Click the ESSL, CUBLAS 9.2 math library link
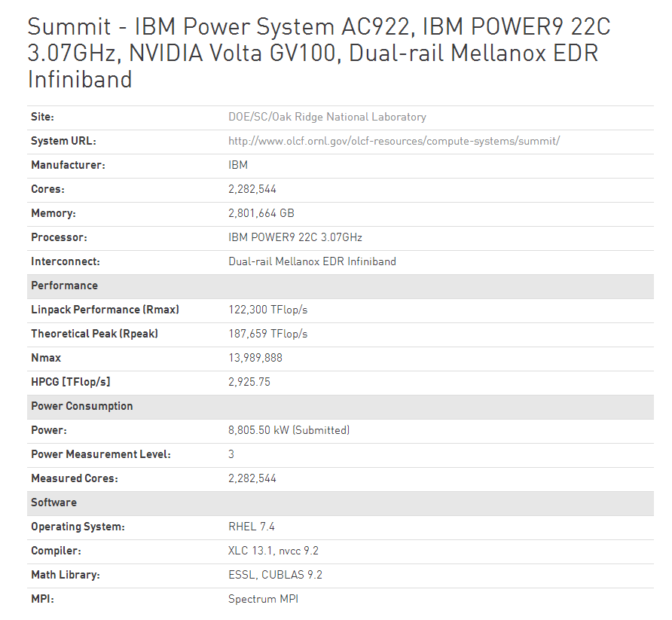 275,575
